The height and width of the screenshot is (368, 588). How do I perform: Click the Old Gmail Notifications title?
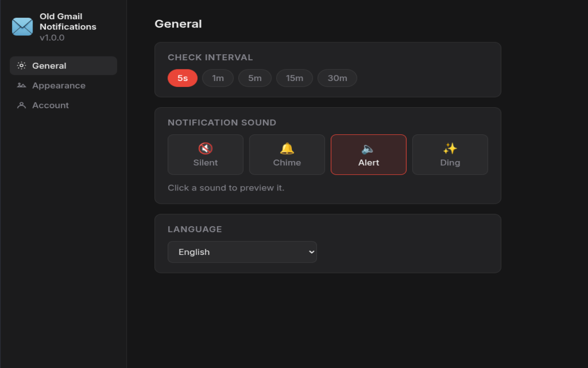point(68,22)
